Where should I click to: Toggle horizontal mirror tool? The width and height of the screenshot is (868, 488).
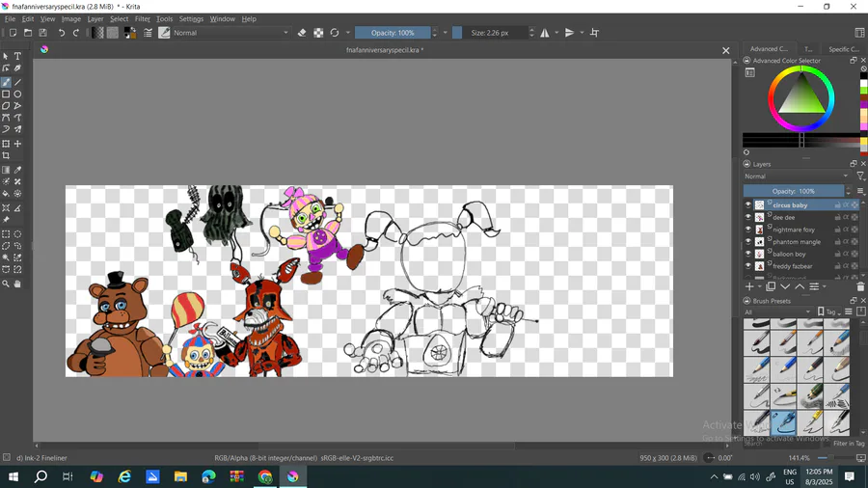[x=545, y=33]
